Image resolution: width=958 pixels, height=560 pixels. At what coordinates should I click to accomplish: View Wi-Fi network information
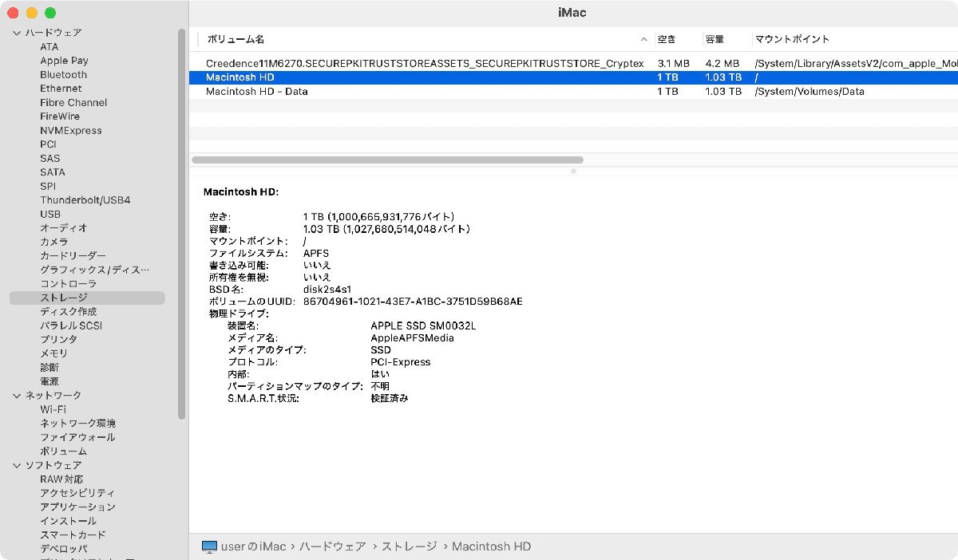(x=53, y=409)
